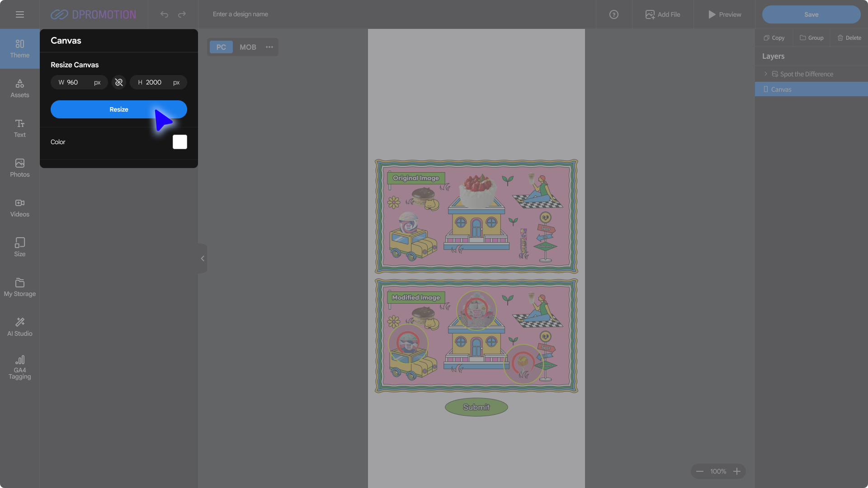Open the help question mark icon
Screen dimensions: 868x488
613,14
